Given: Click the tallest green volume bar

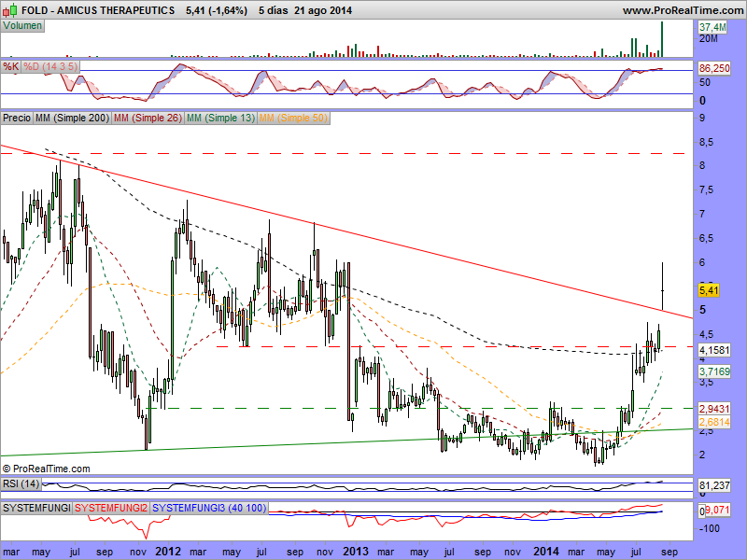Looking at the screenshot, I should pyautogui.click(x=662, y=39).
